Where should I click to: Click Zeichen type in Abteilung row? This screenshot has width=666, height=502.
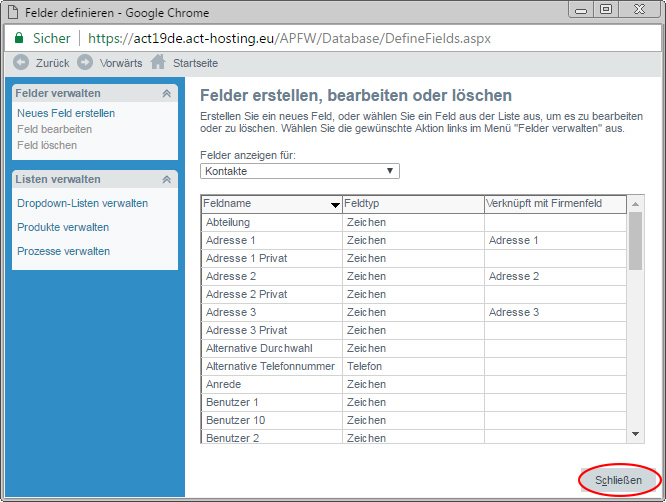click(413, 223)
